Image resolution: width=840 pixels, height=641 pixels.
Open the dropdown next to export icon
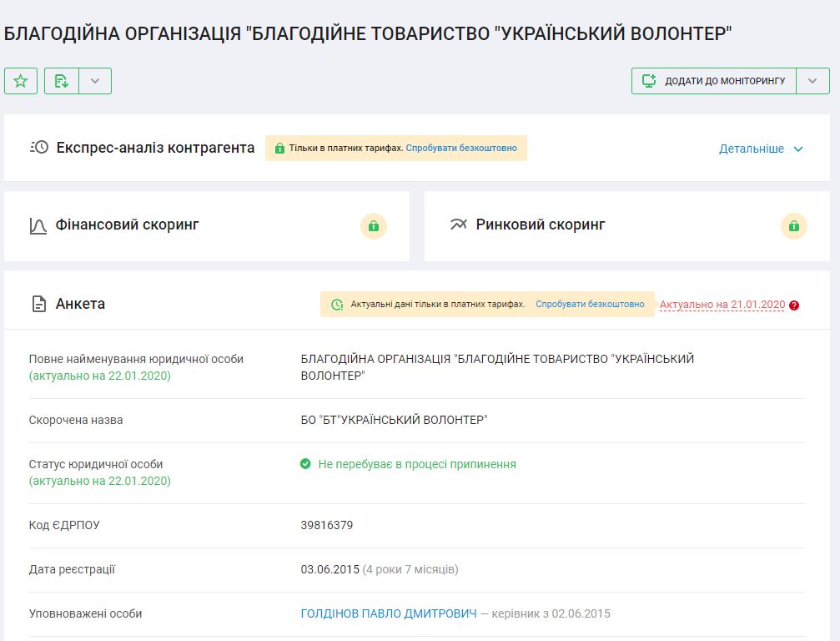point(95,81)
